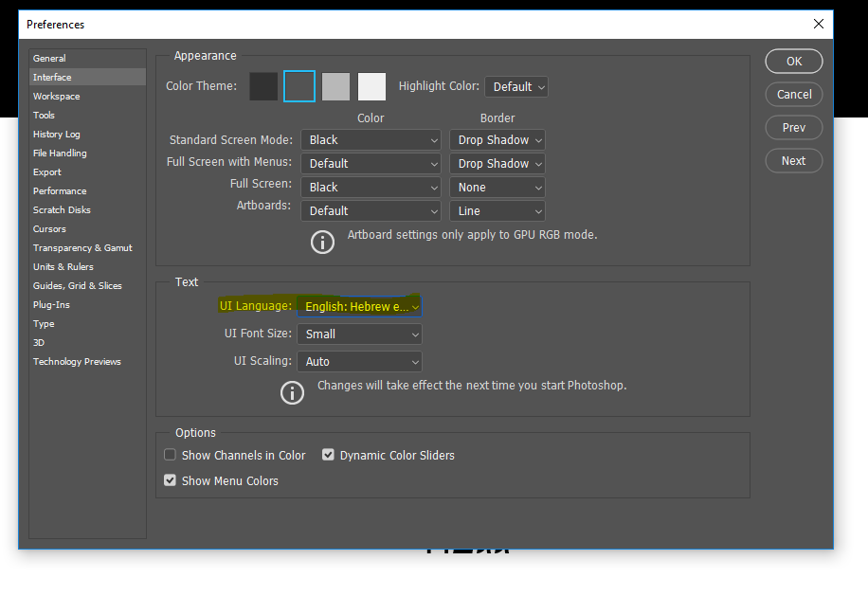Open Artboards color dropdown
The width and height of the screenshot is (868, 596).
click(371, 211)
